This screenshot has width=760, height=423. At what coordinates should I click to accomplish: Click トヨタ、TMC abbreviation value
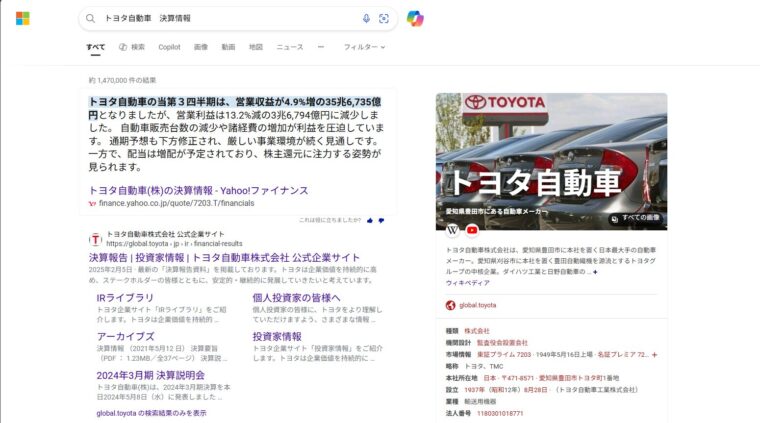pos(483,366)
